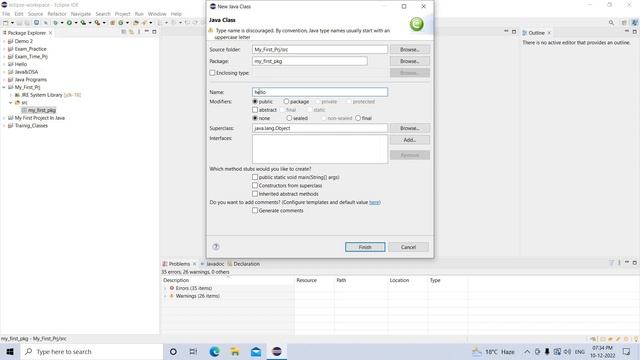
Task: Click the volume icon in system tray
Action: pos(567,351)
